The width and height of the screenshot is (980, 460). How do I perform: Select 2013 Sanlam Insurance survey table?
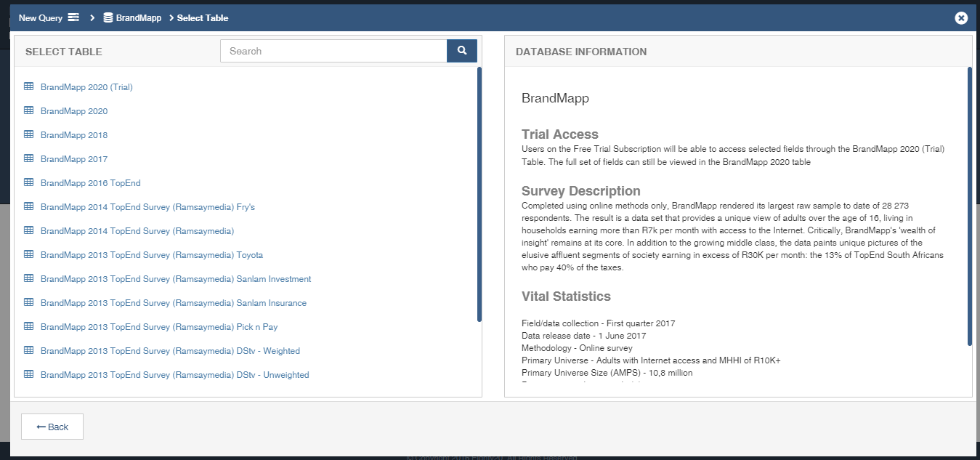pos(174,303)
